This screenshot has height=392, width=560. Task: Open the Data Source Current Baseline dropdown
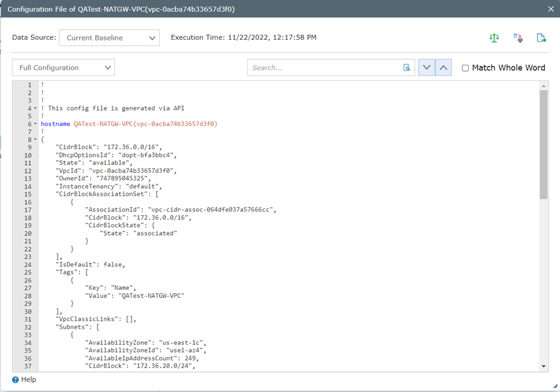109,38
